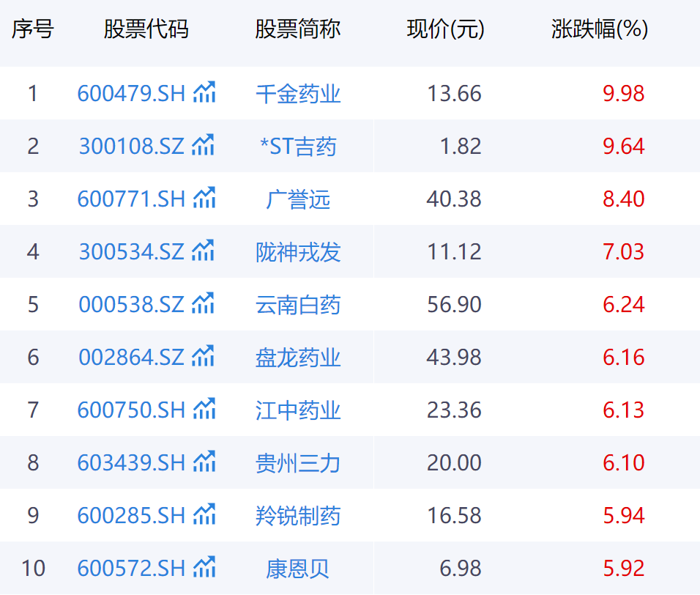Select price value 16.58
This screenshot has width=700, height=595.
[454, 515]
